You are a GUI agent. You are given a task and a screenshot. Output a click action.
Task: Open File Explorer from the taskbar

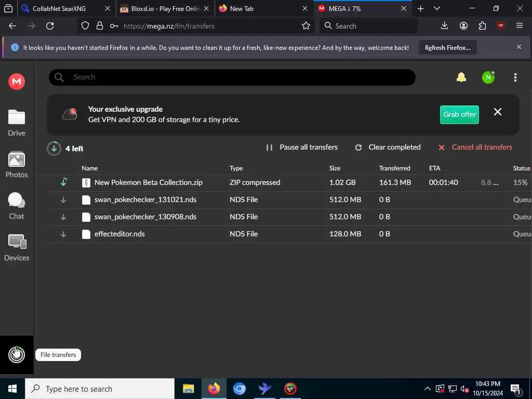click(188, 389)
